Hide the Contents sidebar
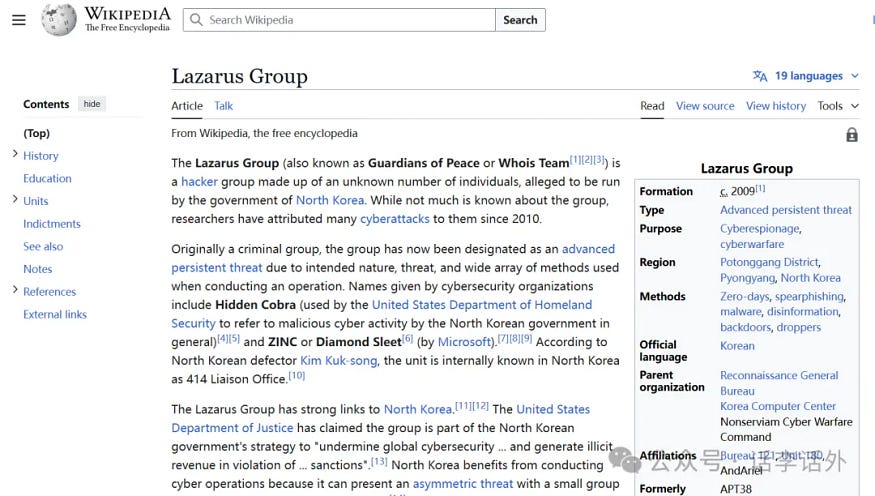The width and height of the screenshot is (875, 496). coord(92,104)
